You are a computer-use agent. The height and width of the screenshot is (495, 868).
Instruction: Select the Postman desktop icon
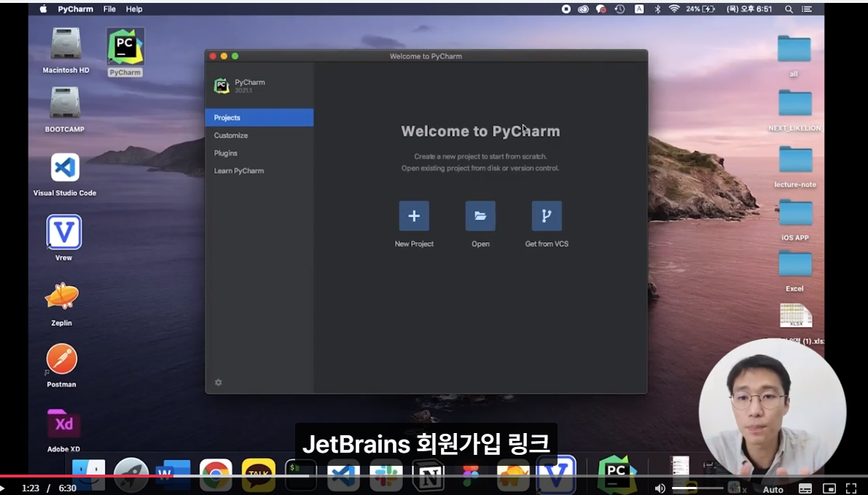click(x=61, y=359)
